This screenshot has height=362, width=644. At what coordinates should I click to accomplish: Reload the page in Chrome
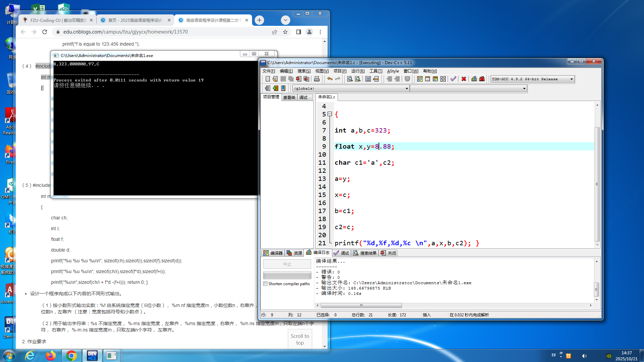click(45, 32)
